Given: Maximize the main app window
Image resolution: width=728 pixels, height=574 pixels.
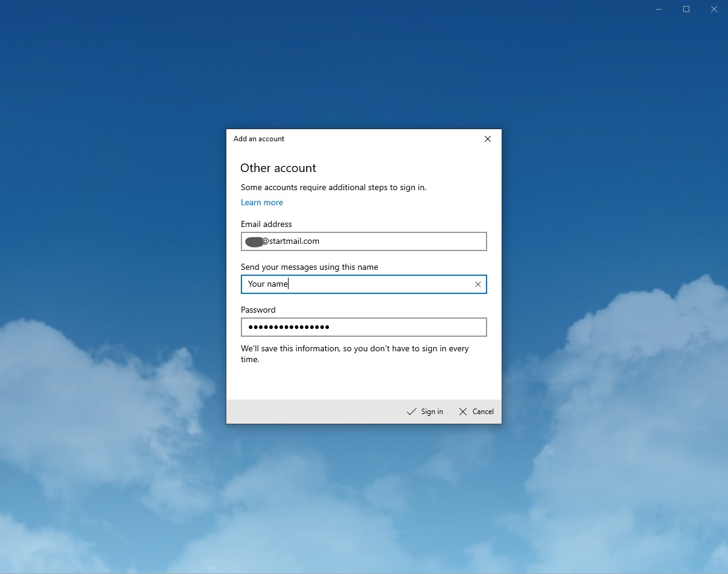Looking at the screenshot, I should [x=686, y=9].
